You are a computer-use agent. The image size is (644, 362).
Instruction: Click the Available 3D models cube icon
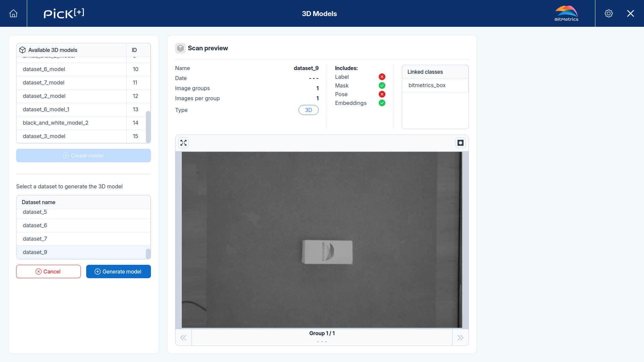pos(22,50)
